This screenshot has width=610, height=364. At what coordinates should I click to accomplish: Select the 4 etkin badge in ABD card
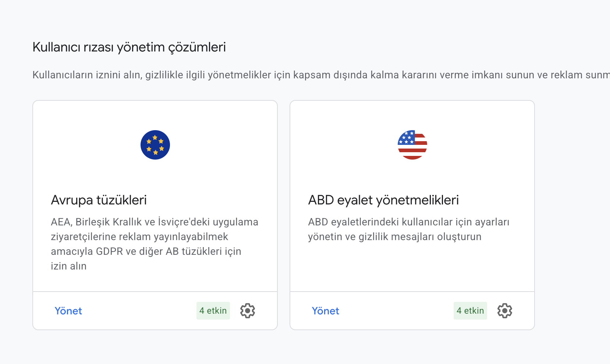pyautogui.click(x=470, y=311)
